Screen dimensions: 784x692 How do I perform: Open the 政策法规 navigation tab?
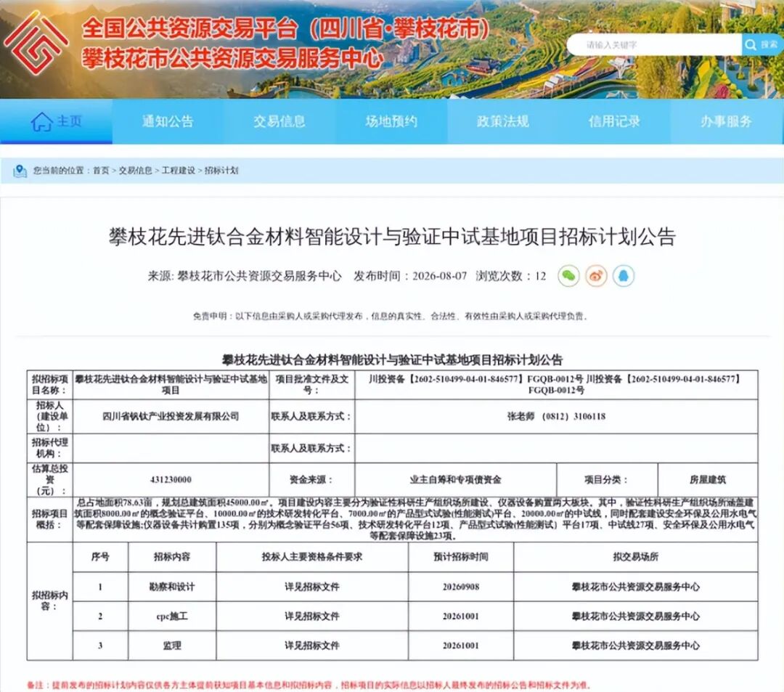coord(502,121)
